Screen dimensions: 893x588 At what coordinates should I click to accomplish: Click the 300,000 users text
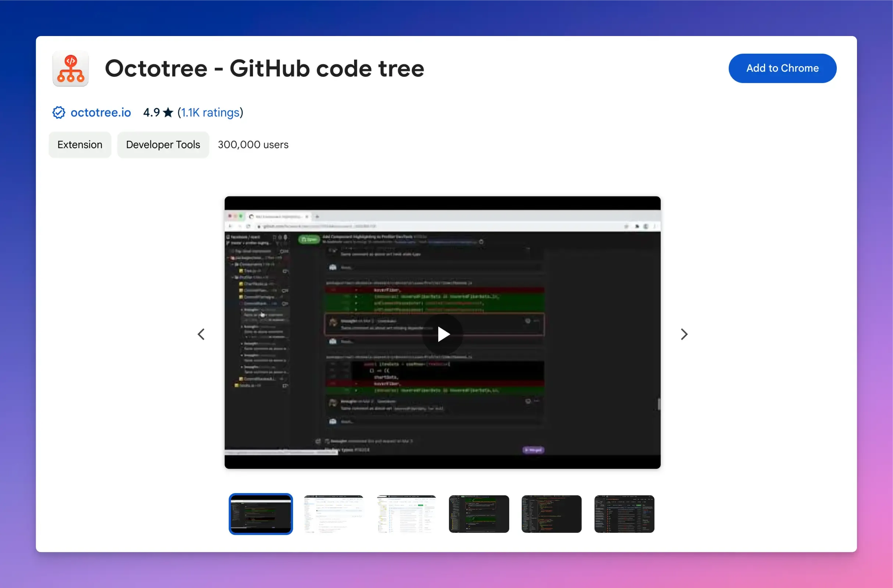click(x=253, y=145)
